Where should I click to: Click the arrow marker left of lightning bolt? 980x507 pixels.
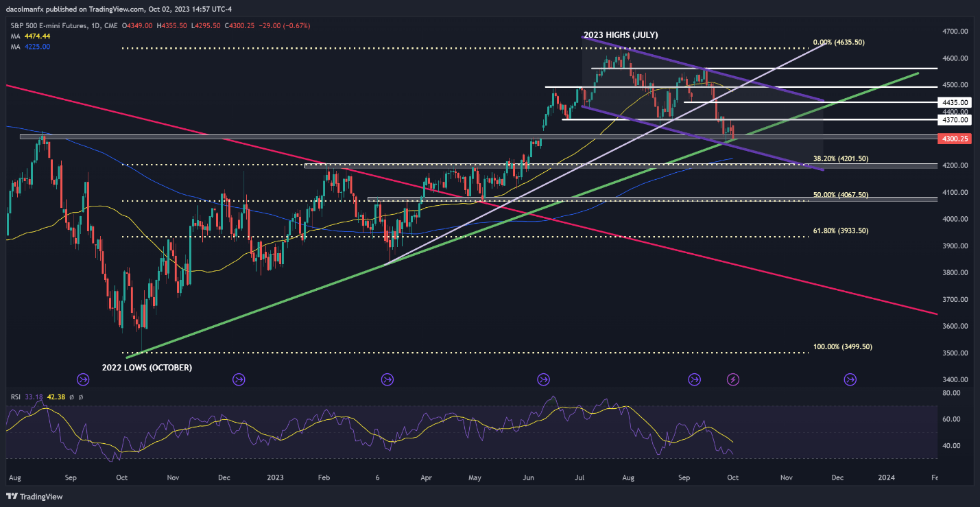tap(694, 379)
